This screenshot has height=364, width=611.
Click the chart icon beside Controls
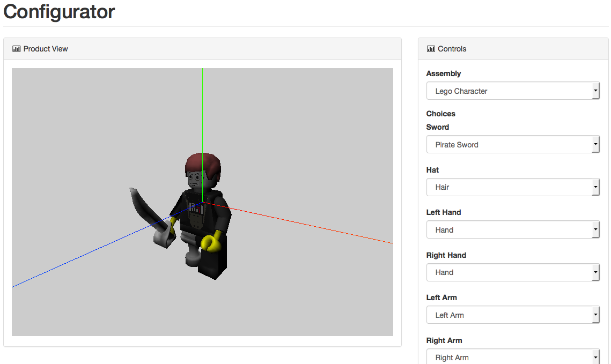click(431, 49)
